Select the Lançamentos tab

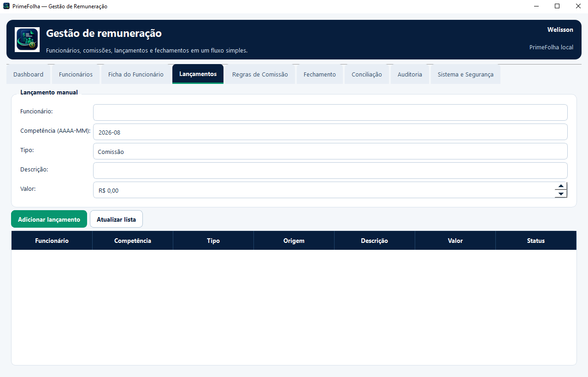[x=198, y=74]
